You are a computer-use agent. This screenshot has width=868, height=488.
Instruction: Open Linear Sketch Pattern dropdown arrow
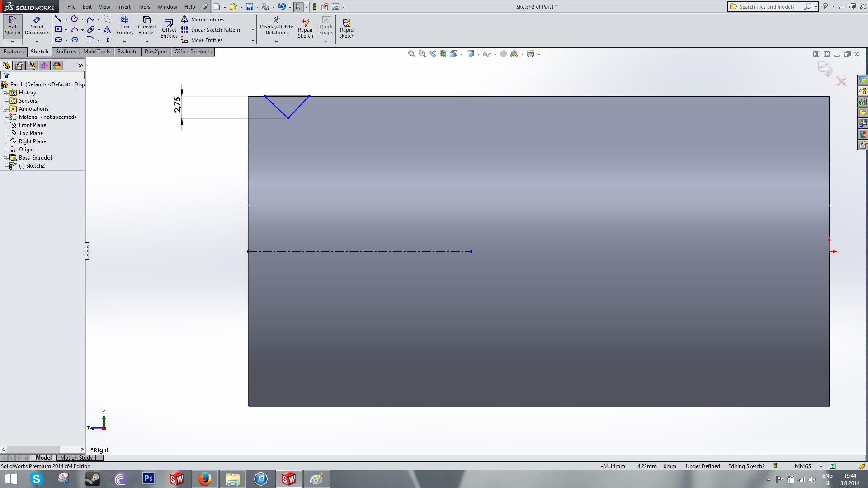point(253,30)
